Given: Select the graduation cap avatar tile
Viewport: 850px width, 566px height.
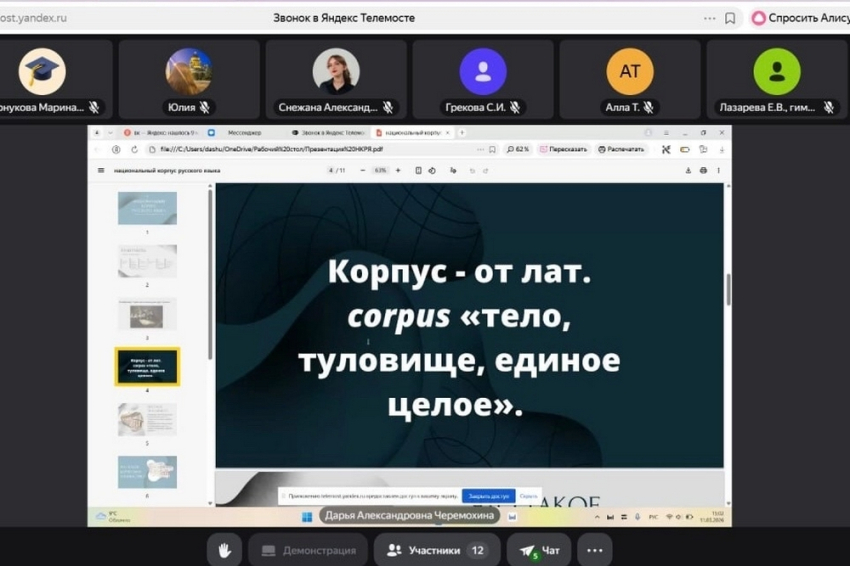Looking at the screenshot, I should (x=42, y=71).
